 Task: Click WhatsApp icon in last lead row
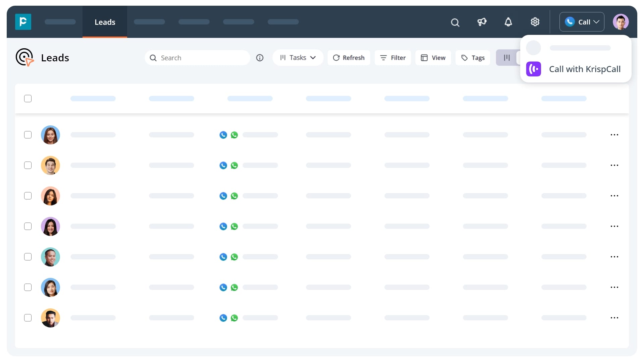coord(234,318)
